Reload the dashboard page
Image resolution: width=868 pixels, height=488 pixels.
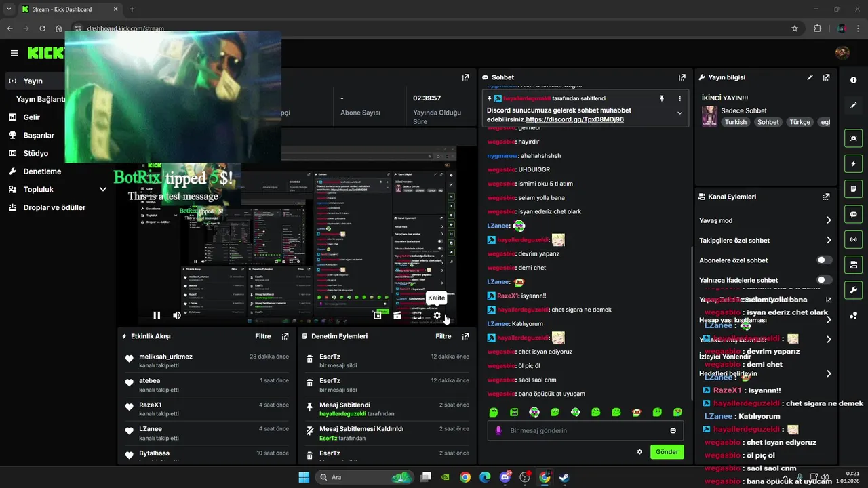(x=43, y=28)
